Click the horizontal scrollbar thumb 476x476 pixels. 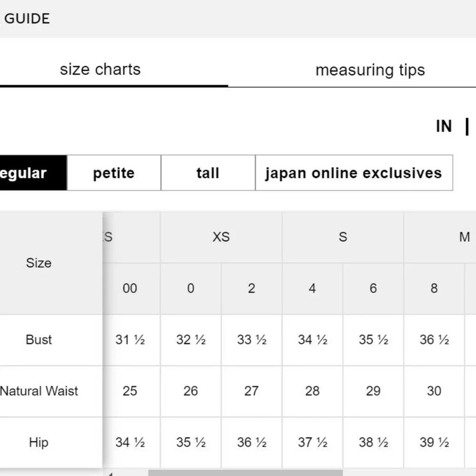[245, 473]
